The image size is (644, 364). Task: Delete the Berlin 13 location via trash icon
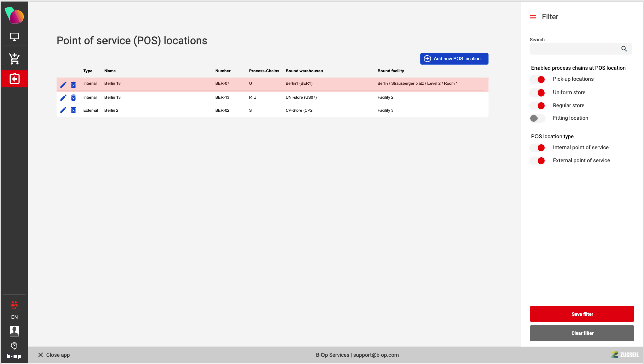click(x=73, y=98)
